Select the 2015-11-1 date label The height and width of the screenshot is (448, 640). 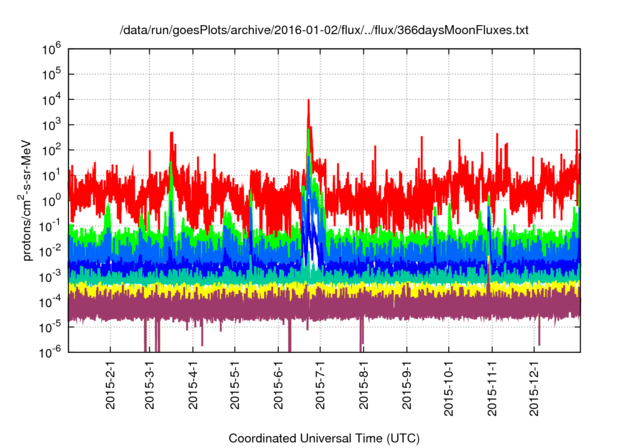pyautogui.click(x=492, y=388)
